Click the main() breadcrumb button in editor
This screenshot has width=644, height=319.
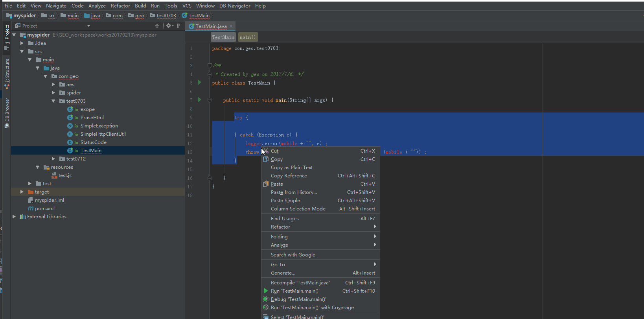pos(248,37)
